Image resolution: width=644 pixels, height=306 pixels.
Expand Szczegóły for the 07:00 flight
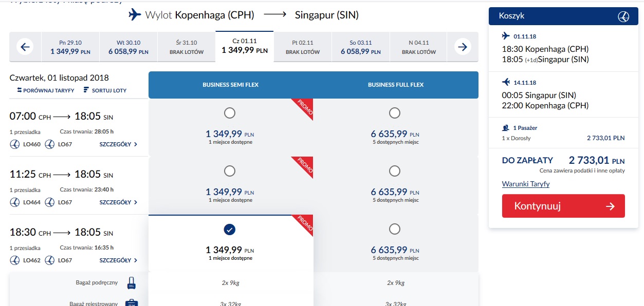(x=119, y=144)
